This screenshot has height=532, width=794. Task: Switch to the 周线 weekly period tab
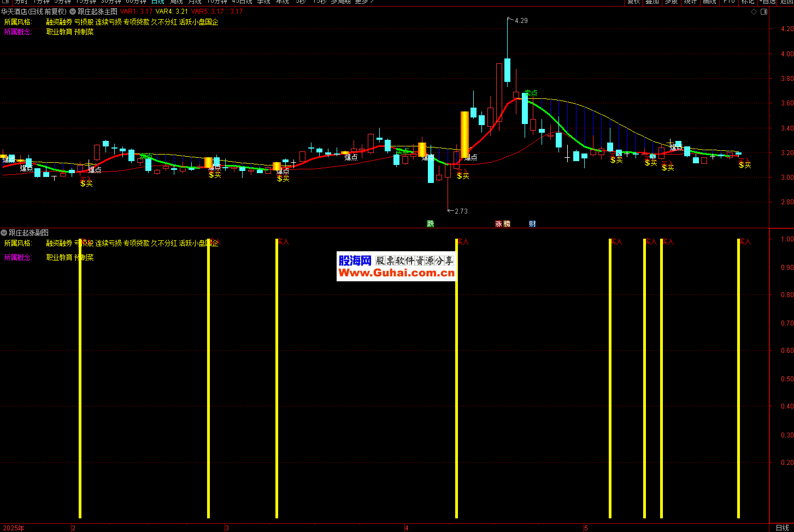pos(176,2)
